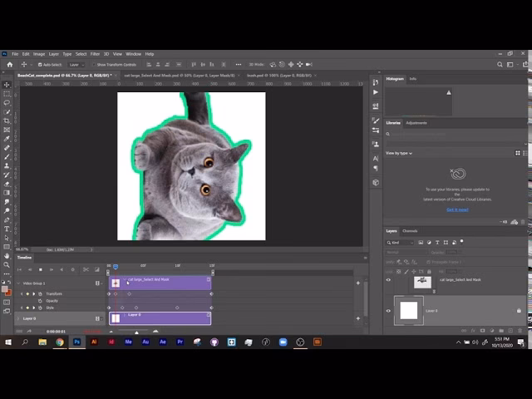Select the Eyedropper tool
Screen dimensions: 532x399
pos(7,139)
